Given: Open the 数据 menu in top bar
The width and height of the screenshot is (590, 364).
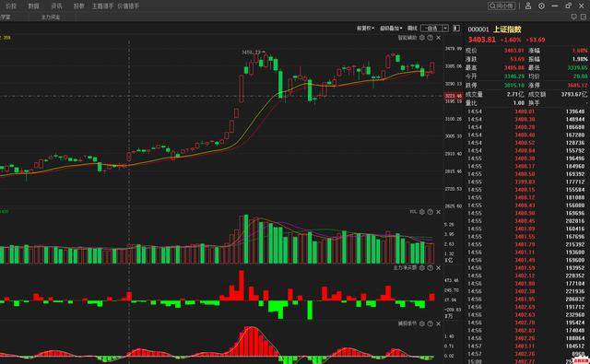Looking at the screenshot, I should coord(33,6).
